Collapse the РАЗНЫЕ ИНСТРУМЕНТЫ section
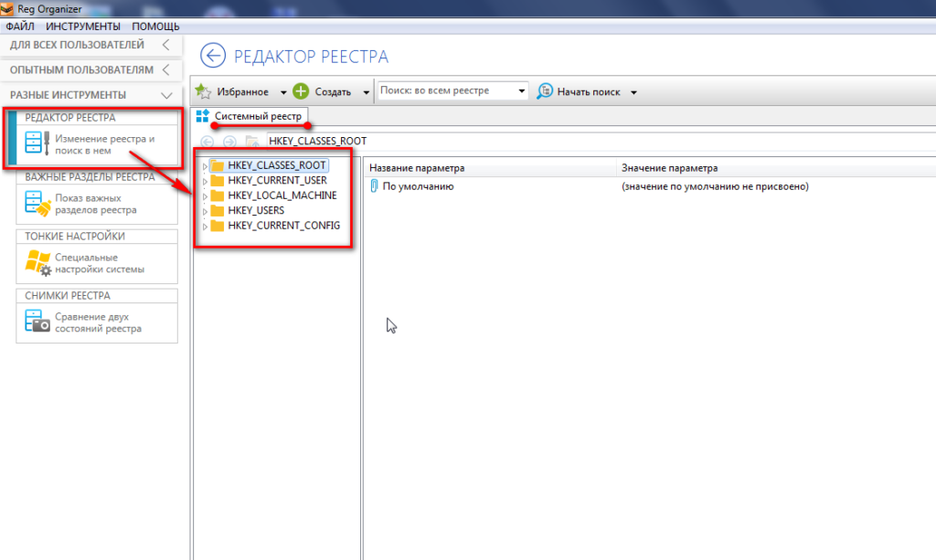This screenshot has height=560, width=936. tap(165, 95)
